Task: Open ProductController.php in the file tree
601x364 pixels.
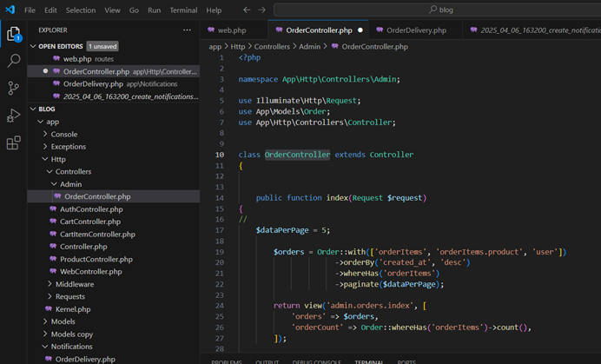Action: pyautogui.click(x=96, y=259)
